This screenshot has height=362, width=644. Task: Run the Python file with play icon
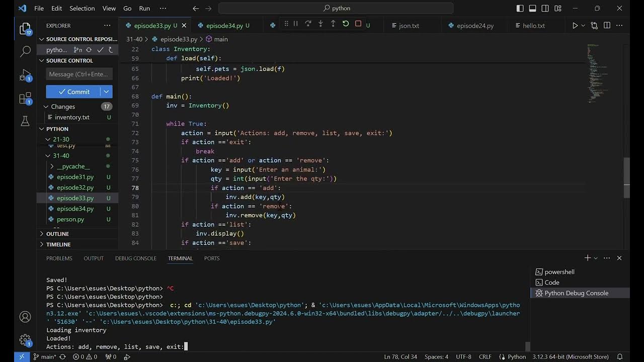(575, 26)
